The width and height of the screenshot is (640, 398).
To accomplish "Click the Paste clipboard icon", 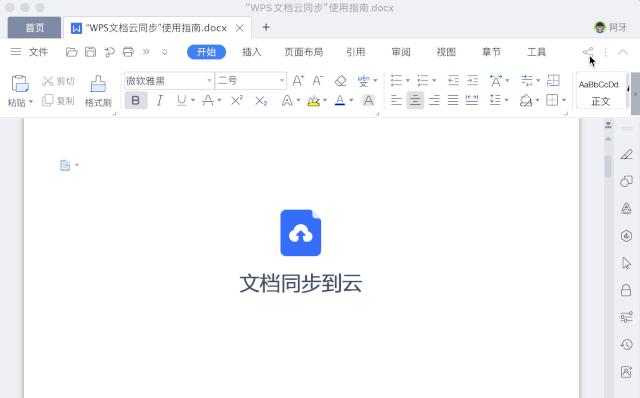I will coord(20,84).
